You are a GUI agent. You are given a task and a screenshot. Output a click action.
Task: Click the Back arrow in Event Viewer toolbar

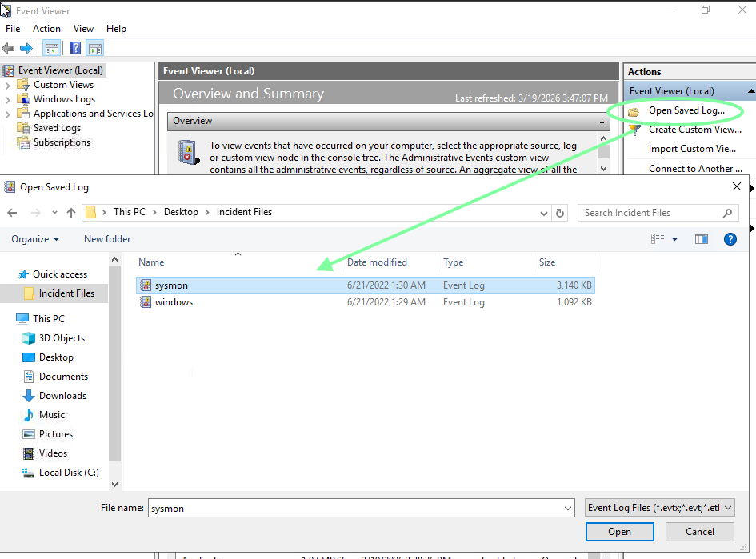coord(9,48)
